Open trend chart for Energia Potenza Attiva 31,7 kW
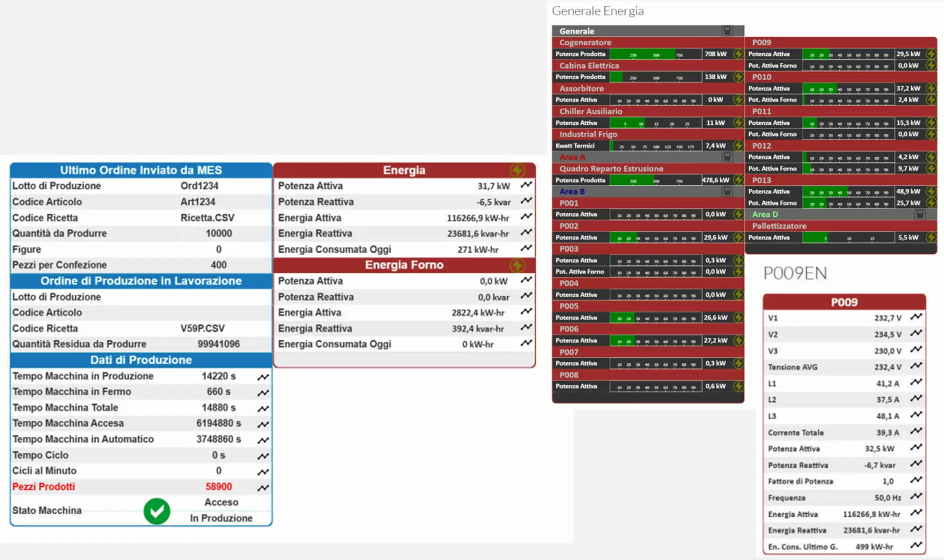The image size is (944, 560). pyautogui.click(x=527, y=185)
